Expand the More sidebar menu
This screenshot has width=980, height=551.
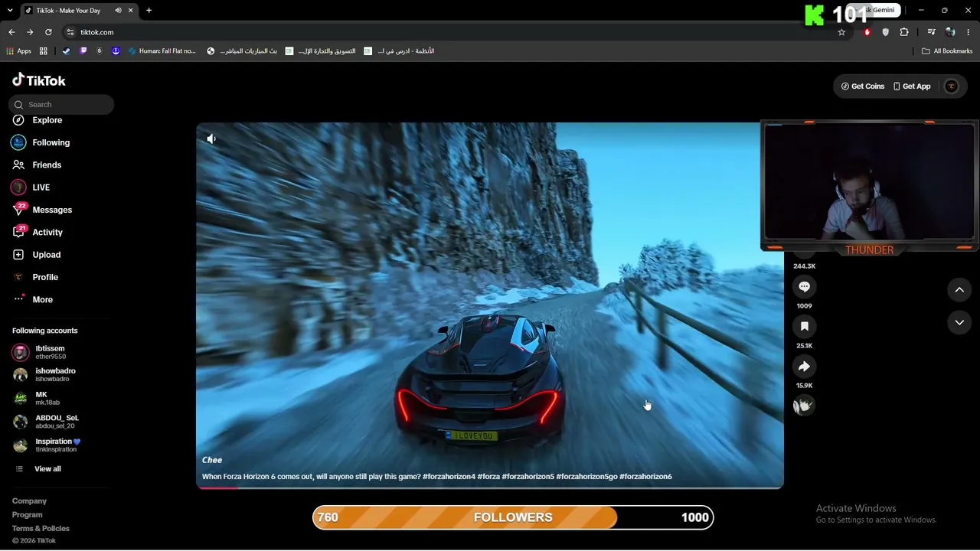tap(33, 299)
